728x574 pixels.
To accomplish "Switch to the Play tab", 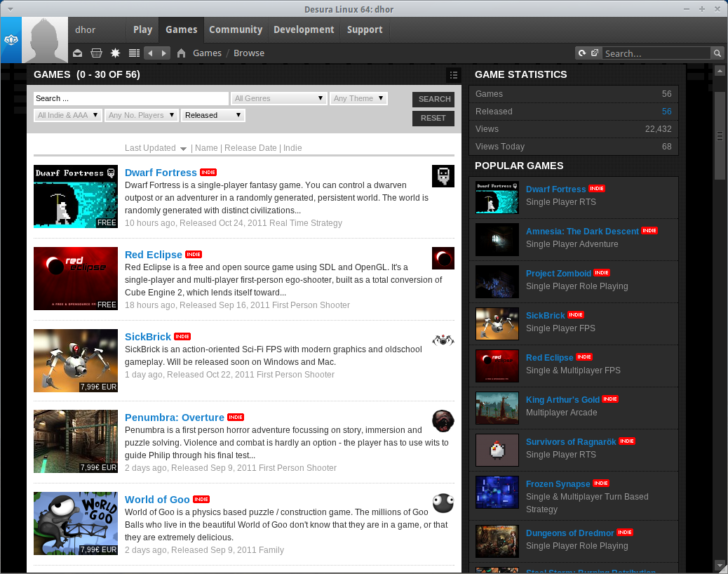I will (x=142, y=29).
